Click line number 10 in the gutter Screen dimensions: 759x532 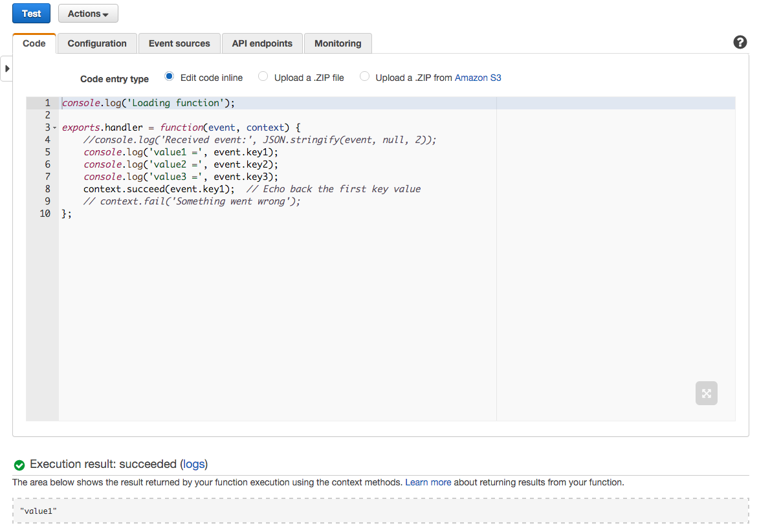click(45, 214)
